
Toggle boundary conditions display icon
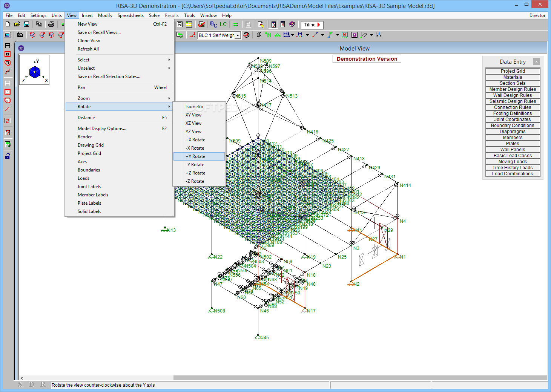click(278, 35)
